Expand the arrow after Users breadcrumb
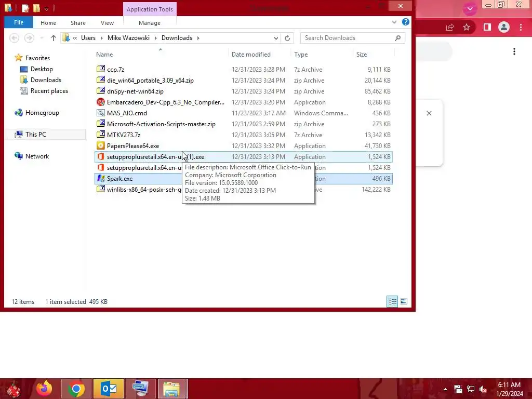The width and height of the screenshot is (532, 399). (101, 38)
